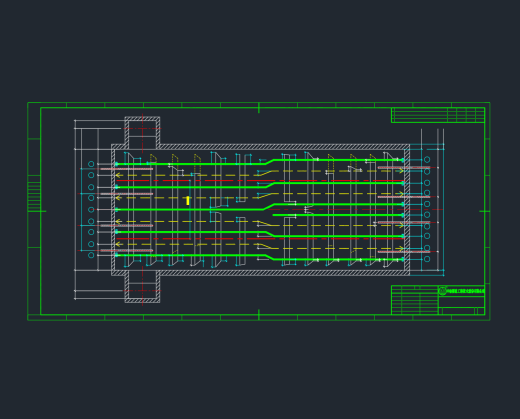Select the hatched chamber projecting below the plan
This screenshot has width=520, height=419.
pyautogui.click(x=142, y=287)
